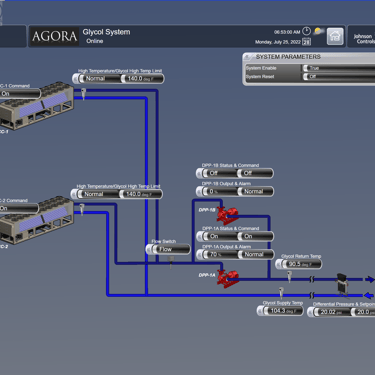
Task: Open the calendar icon beside date
Action: click(x=306, y=42)
